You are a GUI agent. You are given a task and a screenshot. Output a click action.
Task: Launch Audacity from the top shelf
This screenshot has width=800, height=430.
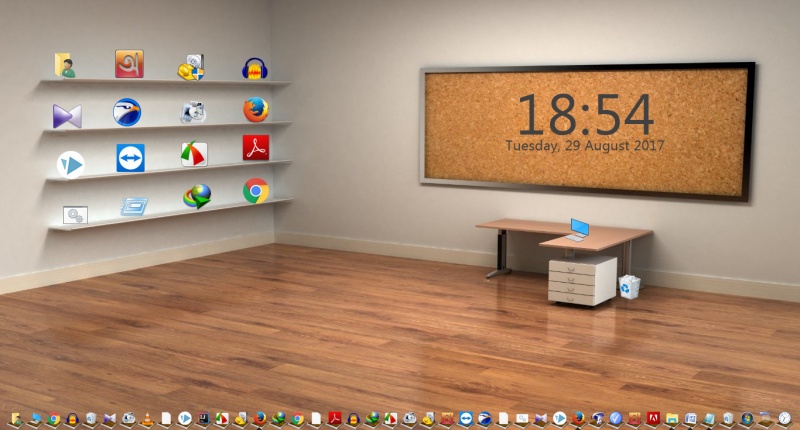255,68
